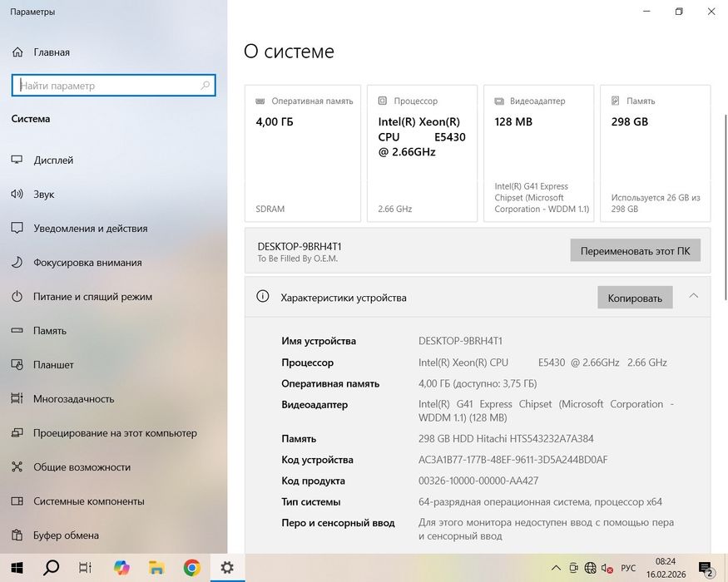Viewport: 728px width, 582px height.
Task: Copy device specs with Копировать
Action: [635, 298]
